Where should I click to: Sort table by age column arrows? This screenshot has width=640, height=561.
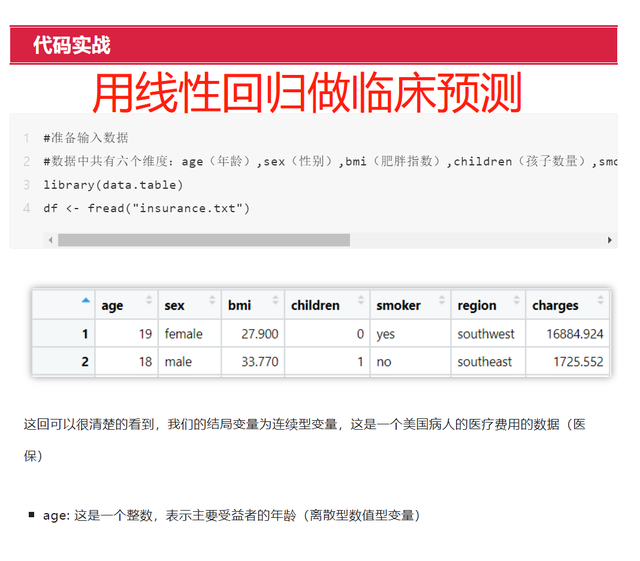point(149,300)
